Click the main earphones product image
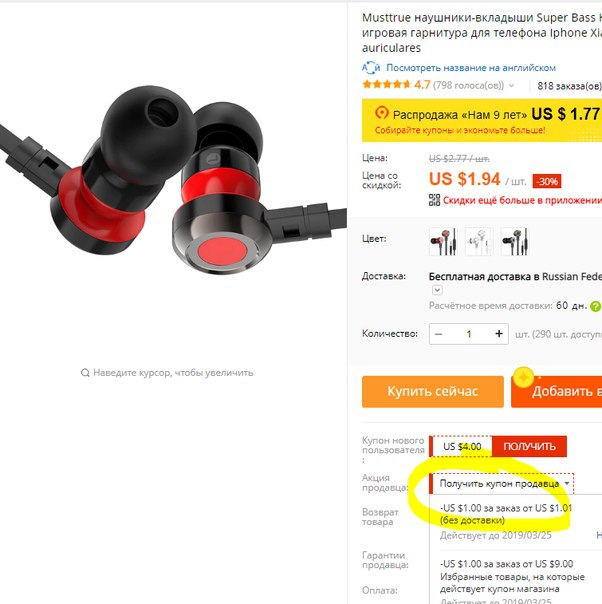 (173, 181)
